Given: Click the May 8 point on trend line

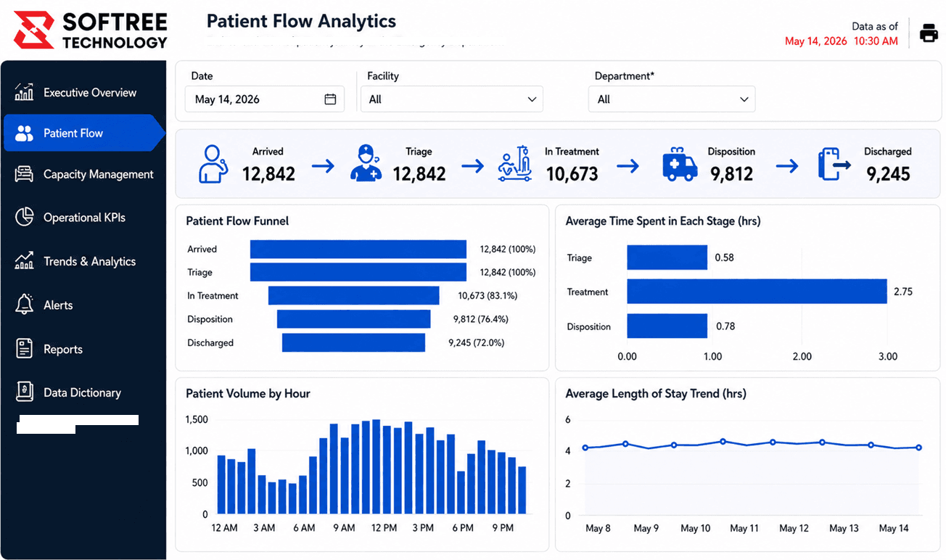Looking at the screenshot, I should pos(585,448).
